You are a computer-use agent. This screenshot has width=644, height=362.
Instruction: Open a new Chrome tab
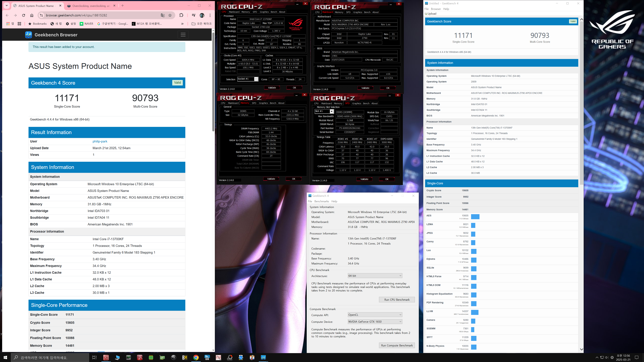click(x=122, y=6)
